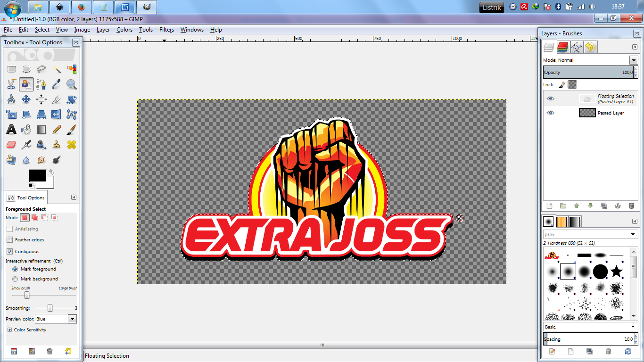Image resolution: width=644 pixels, height=362 pixels.
Task: Reset tool options to default values
Action: pos(68,351)
